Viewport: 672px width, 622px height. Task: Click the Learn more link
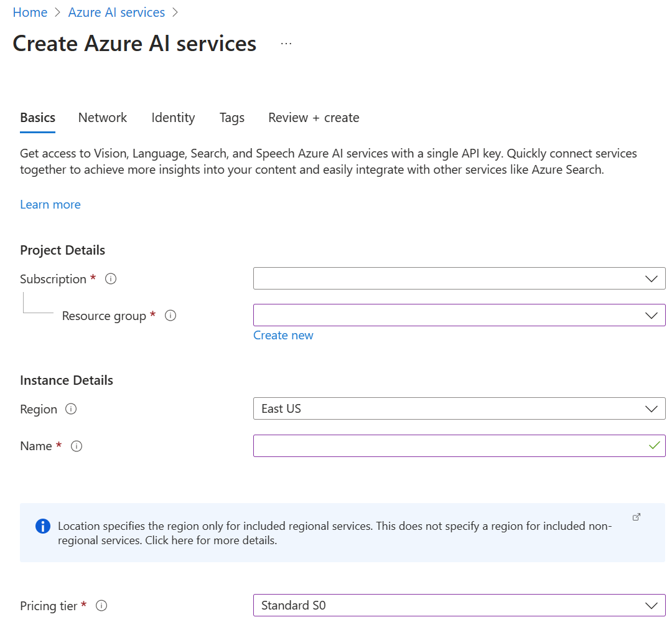click(x=50, y=204)
